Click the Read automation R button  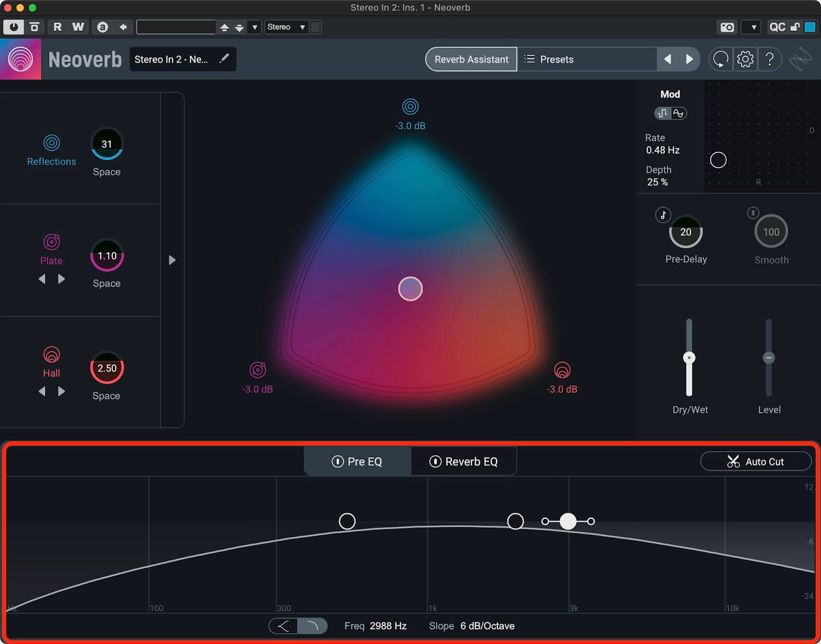point(57,27)
